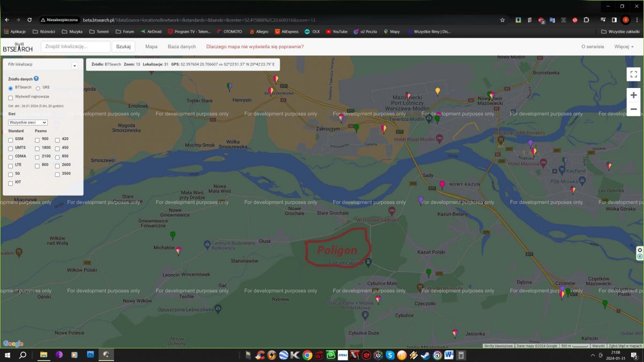This screenshot has height=362, width=644.
Task: Check the LTE standard checkbox
Action: (11, 166)
